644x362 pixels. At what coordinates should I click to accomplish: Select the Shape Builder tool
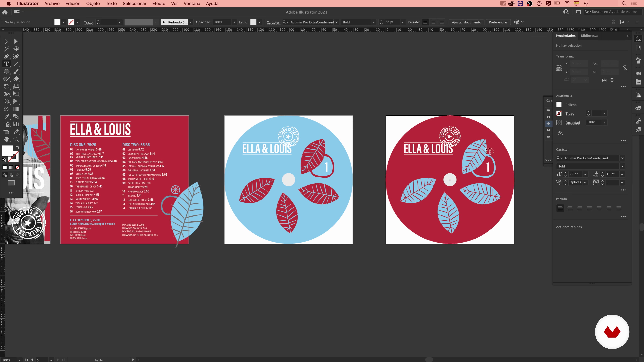click(x=7, y=101)
